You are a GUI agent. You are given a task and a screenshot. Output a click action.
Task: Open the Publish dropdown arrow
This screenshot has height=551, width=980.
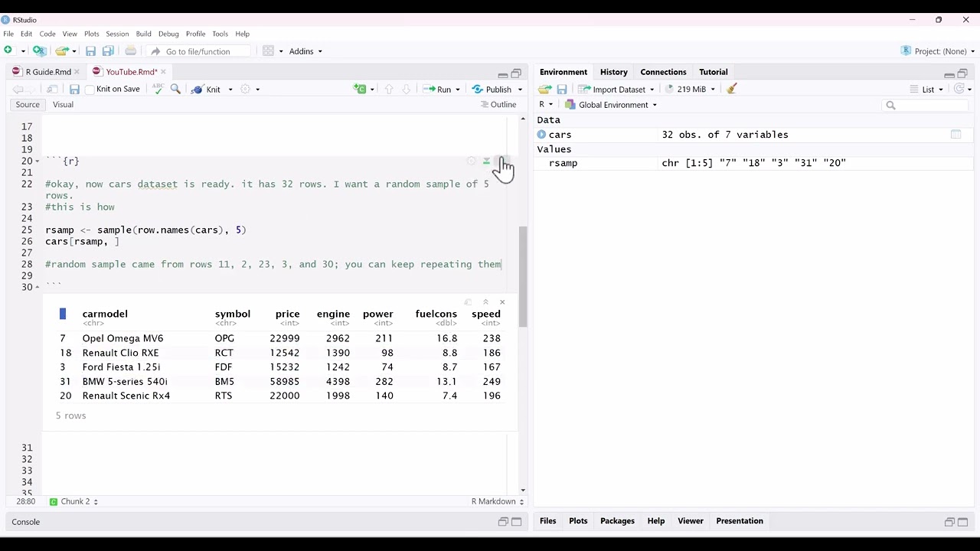[x=520, y=90]
